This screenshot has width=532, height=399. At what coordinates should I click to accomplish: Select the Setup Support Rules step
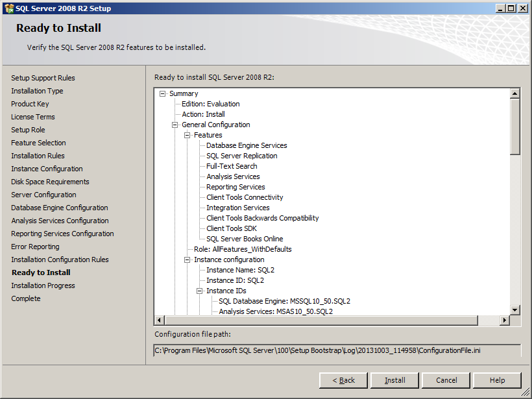(43, 78)
